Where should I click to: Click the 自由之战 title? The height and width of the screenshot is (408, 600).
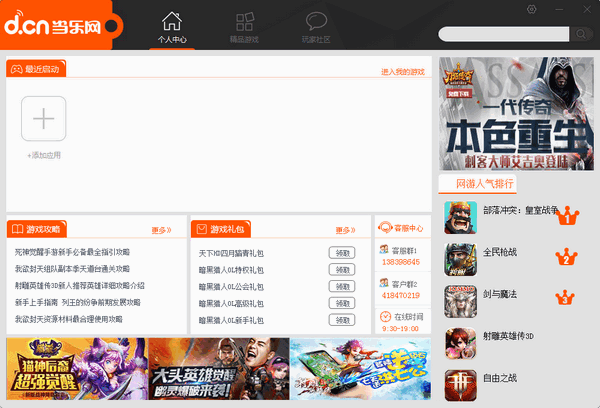(500, 378)
